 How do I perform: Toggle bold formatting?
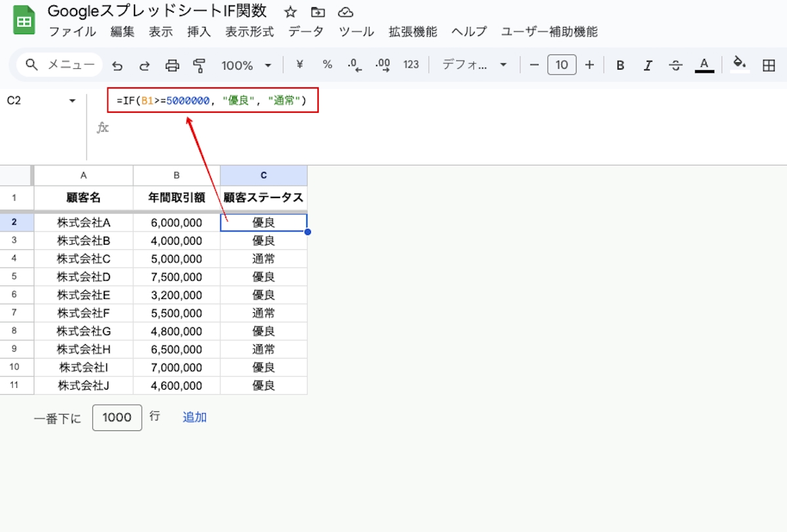(620, 65)
